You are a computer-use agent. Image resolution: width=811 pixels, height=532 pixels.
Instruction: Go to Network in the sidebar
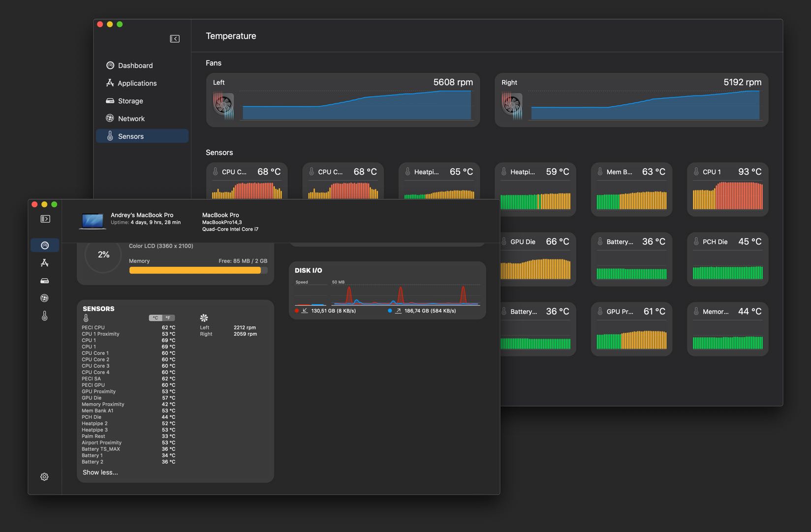point(131,119)
